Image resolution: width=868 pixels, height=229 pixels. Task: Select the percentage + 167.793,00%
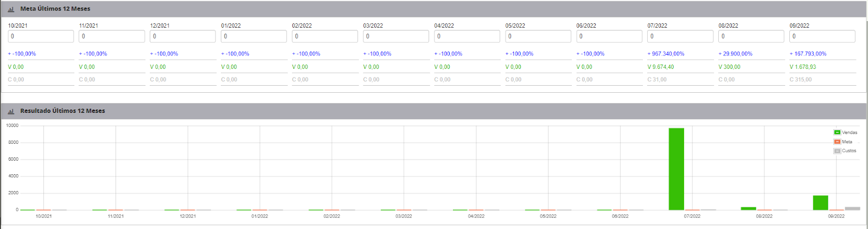click(808, 54)
